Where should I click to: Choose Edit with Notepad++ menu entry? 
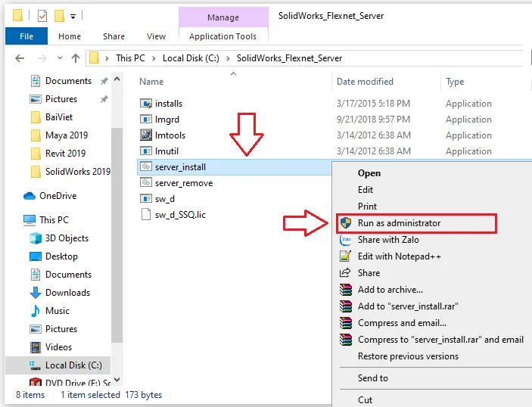[400, 256]
